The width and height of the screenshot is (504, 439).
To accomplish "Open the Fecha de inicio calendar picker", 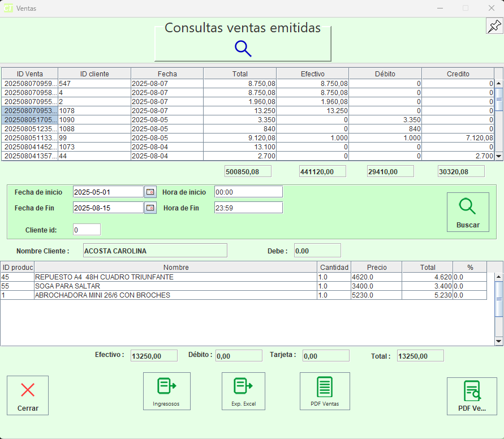I will pyautogui.click(x=150, y=192).
